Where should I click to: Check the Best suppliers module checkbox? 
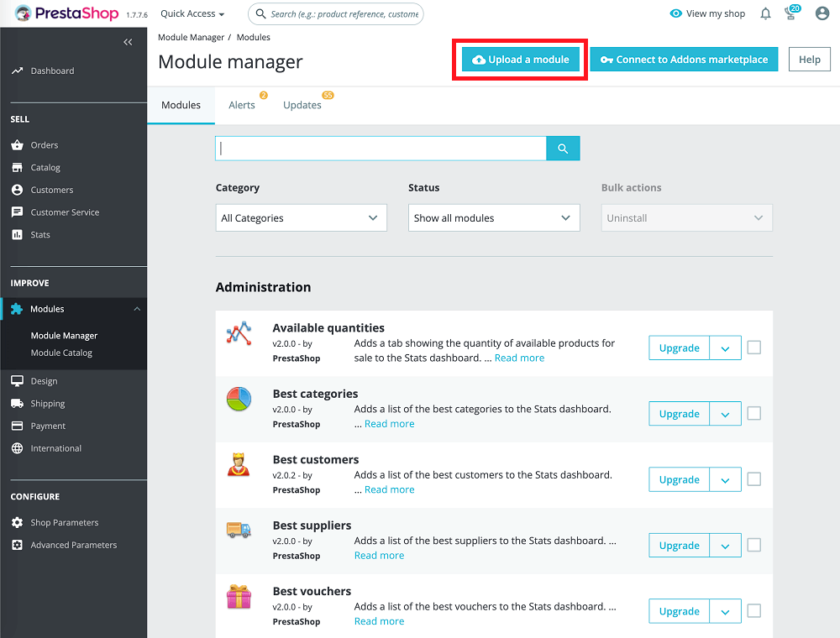click(754, 545)
